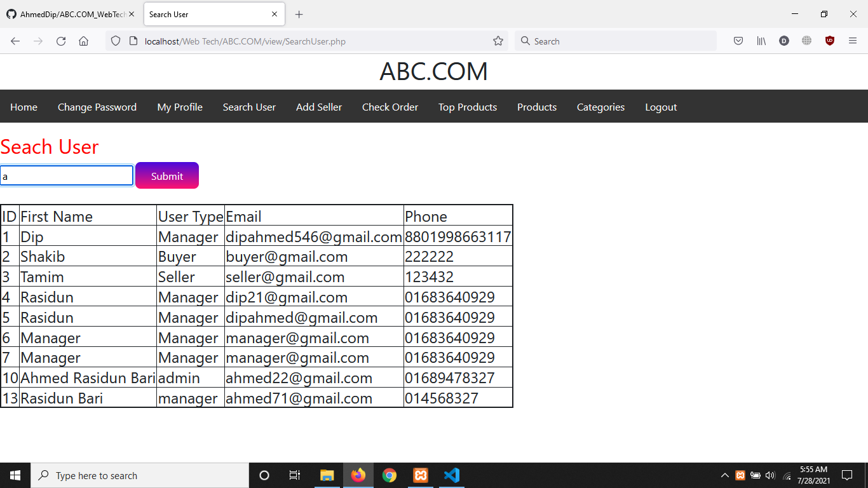Click the Submit button
Screen dimensions: 868x488
coord(166,175)
